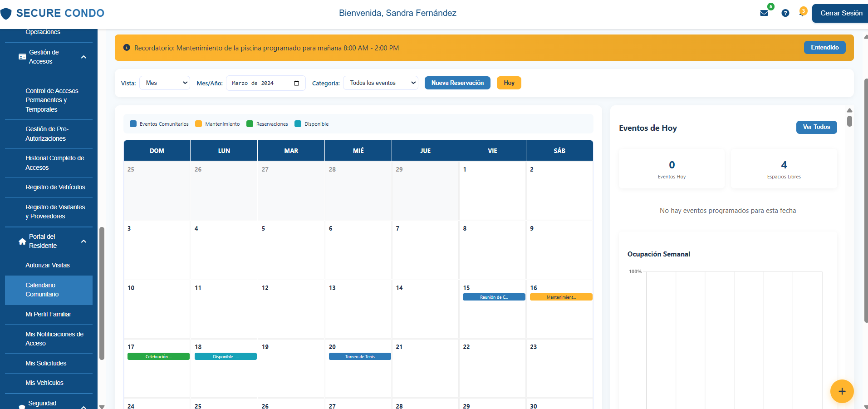Click the Reservaciones green legend swatch

tap(250, 124)
